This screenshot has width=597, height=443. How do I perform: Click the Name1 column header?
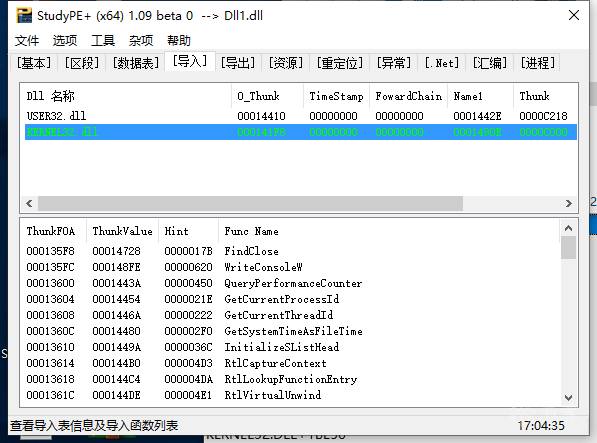tap(481, 96)
